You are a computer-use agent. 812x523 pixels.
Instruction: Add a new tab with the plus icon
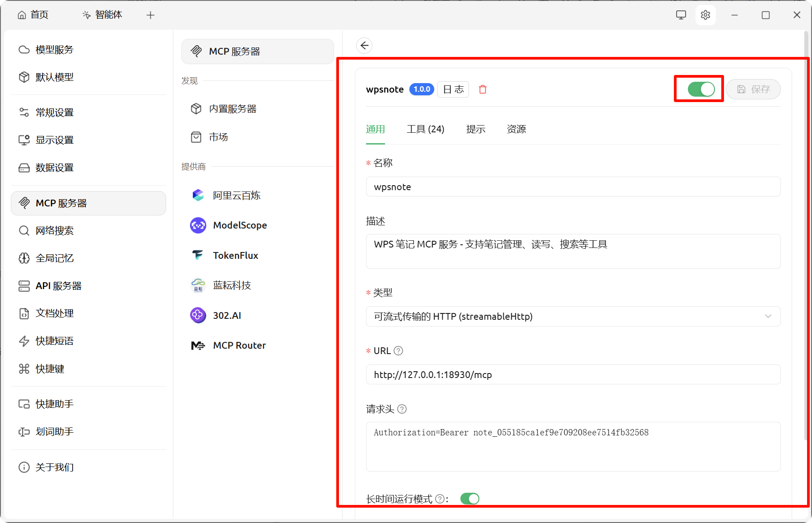click(x=151, y=15)
